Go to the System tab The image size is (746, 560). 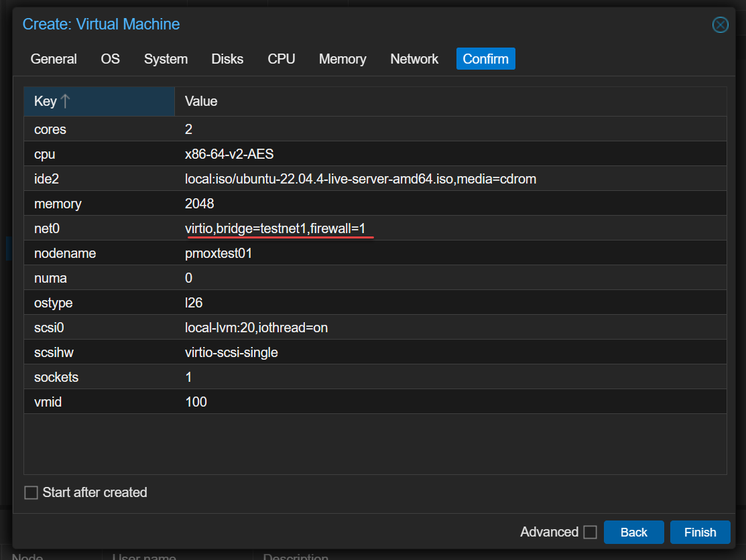pyautogui.click(x=166, y=59)
